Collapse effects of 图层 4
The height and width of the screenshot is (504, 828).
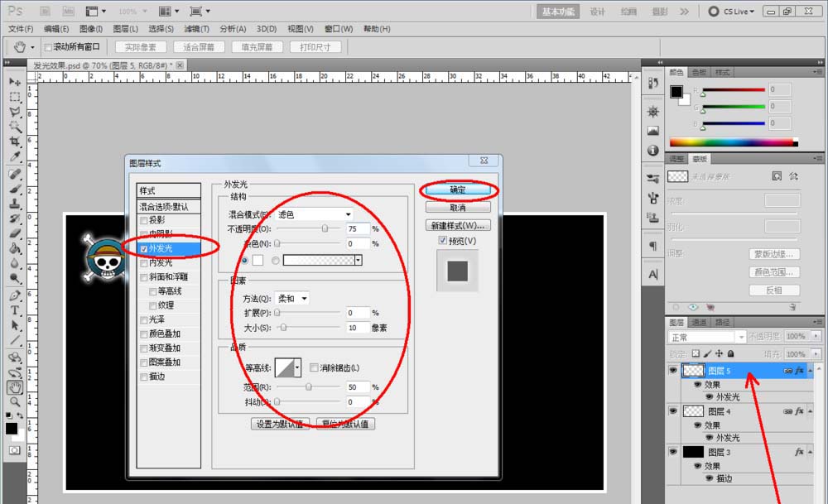pos(810,411)
